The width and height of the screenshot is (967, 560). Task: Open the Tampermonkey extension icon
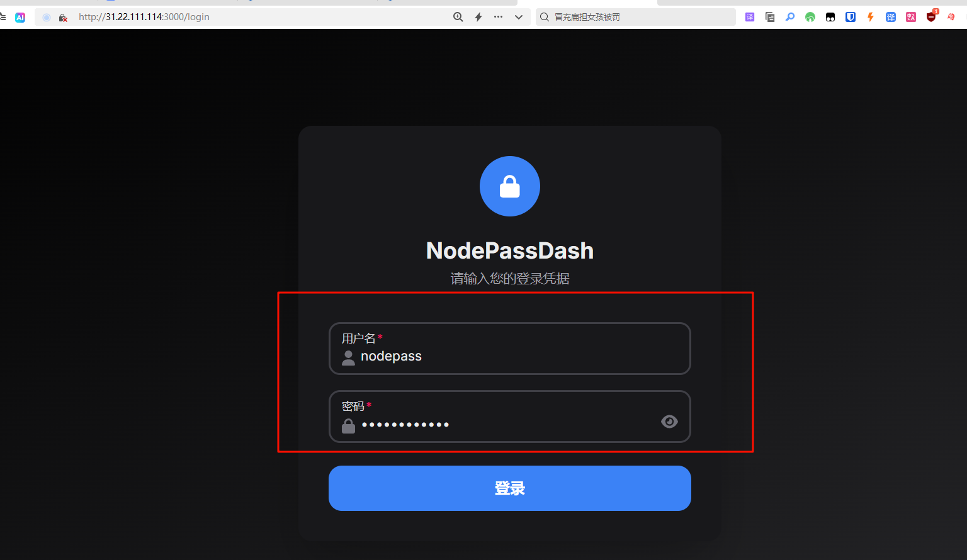[830, 17]
